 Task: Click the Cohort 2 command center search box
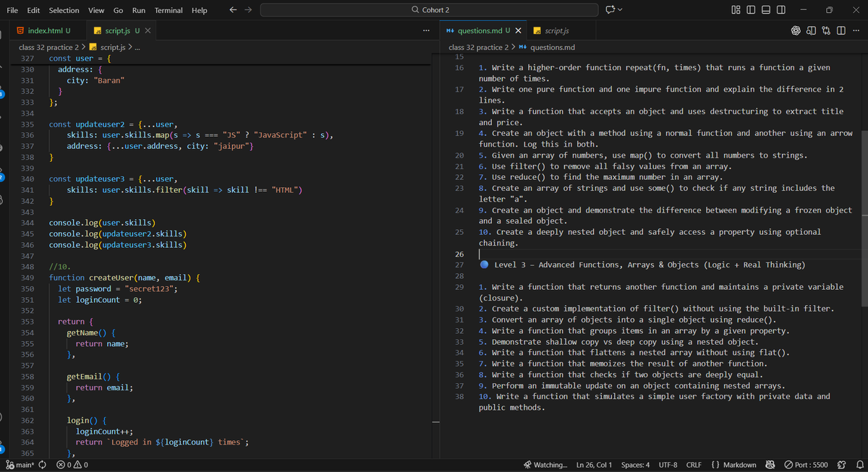coord(430,10)
